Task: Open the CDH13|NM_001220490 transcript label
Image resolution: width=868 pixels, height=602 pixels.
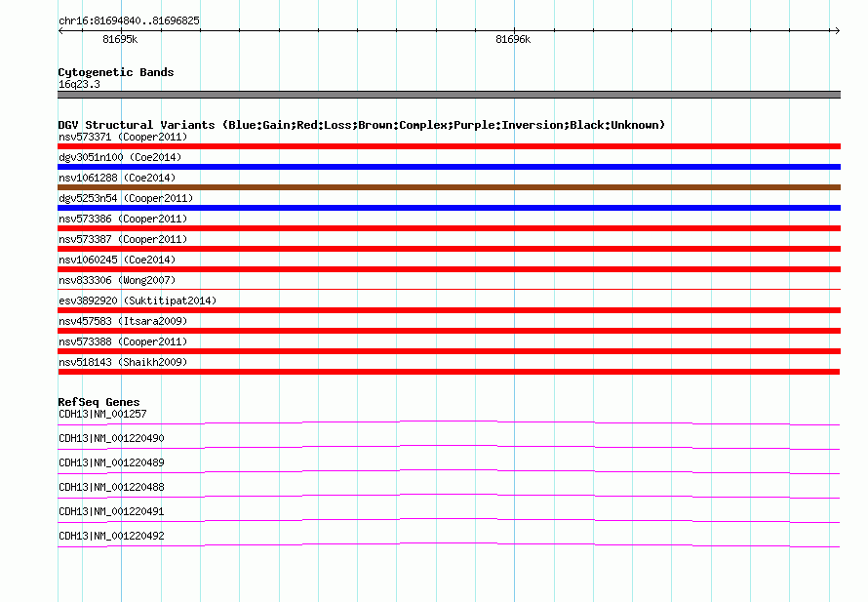Action: 111,439
